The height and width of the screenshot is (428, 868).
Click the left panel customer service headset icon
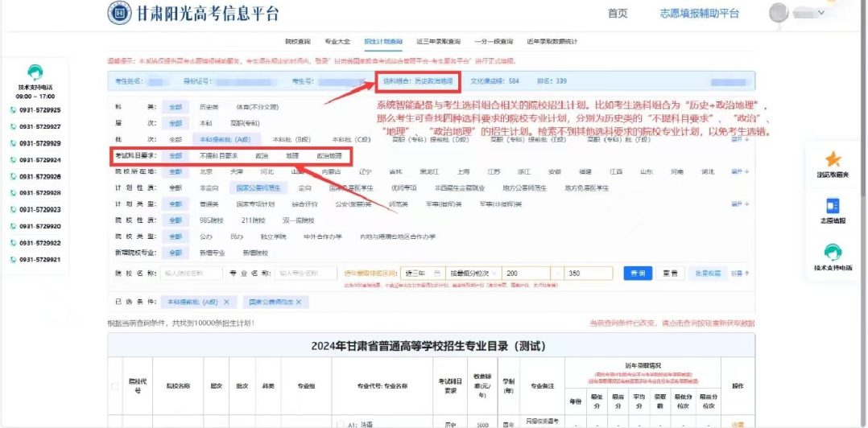click(35, 72)
